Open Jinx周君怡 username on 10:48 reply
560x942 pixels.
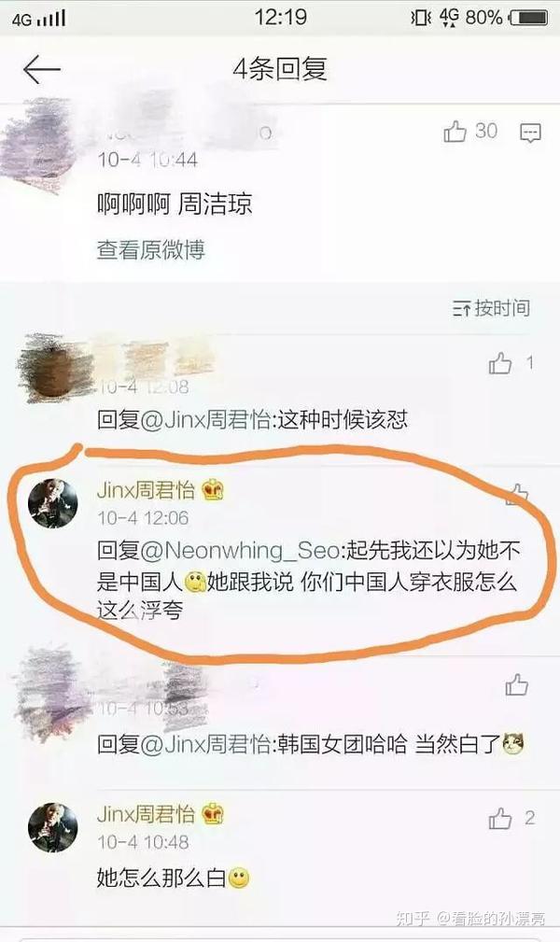[146, 814]
